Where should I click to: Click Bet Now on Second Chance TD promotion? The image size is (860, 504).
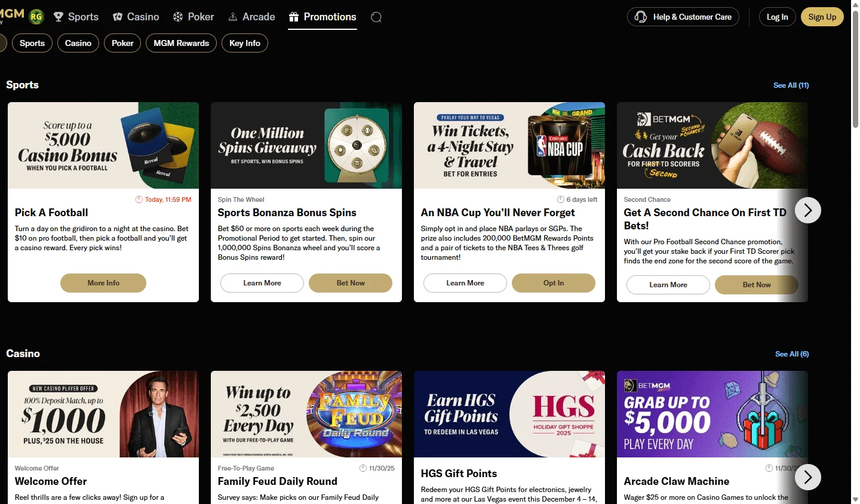click(x=757, y=285)
